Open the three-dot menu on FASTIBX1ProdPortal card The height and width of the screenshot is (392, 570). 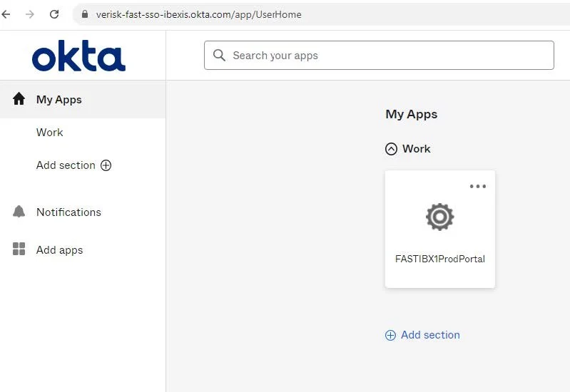[x=478, y=186]
